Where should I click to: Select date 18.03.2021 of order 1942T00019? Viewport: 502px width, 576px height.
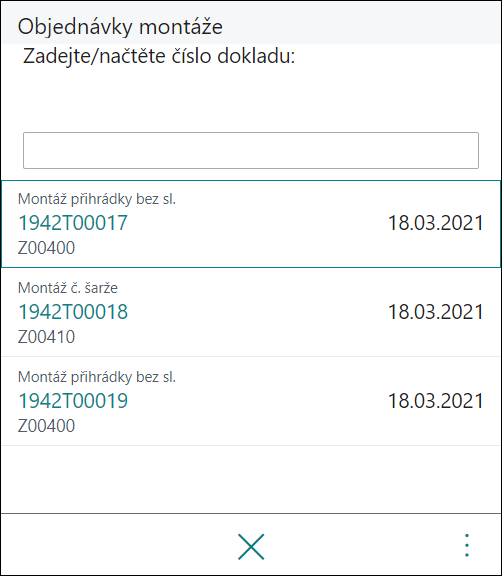(436, 401)
